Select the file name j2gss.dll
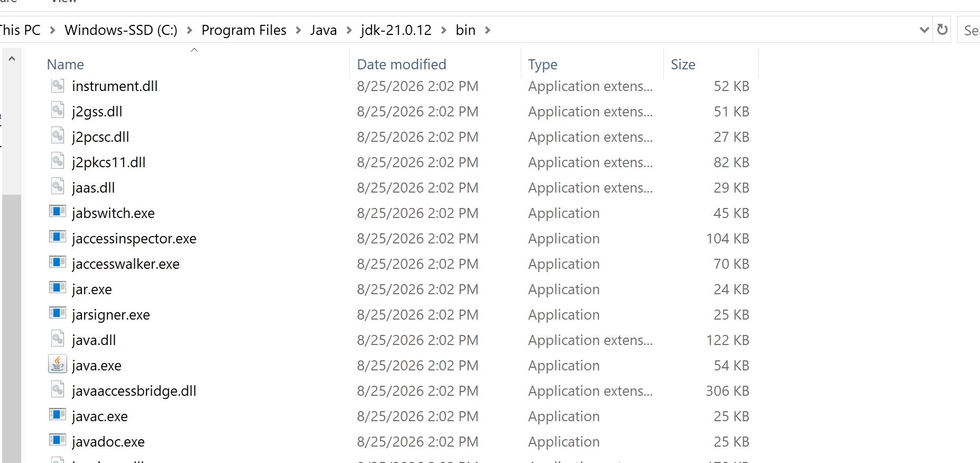980x463 pixels. 97,112
